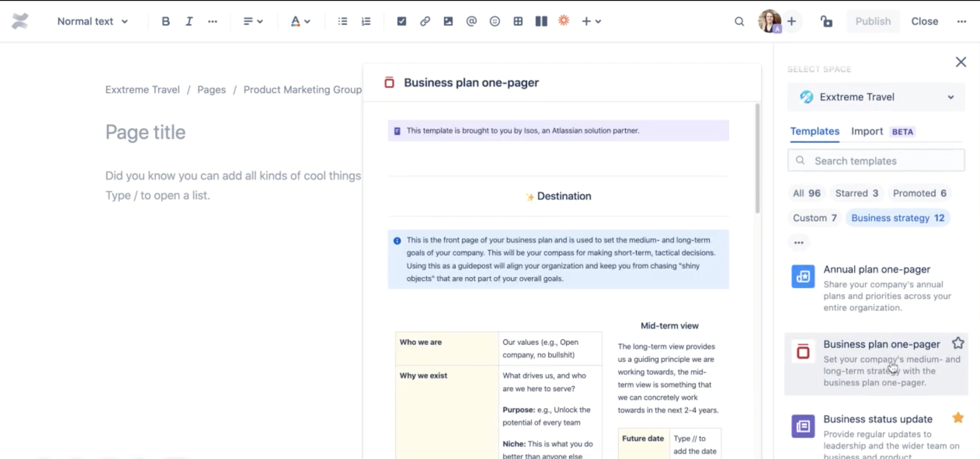Insert an action item checkbox
This screenshot has height=459, width=980.
(x=401, y=21)
